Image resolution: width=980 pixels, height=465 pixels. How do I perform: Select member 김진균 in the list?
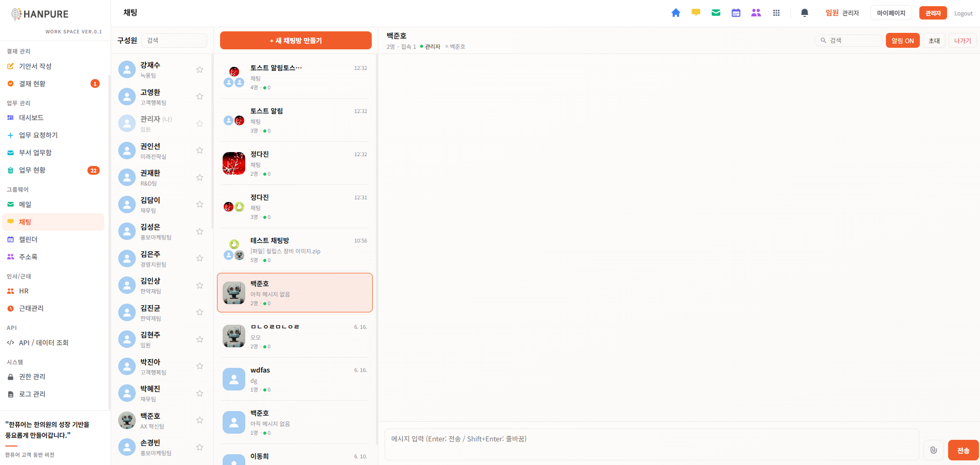161,312
